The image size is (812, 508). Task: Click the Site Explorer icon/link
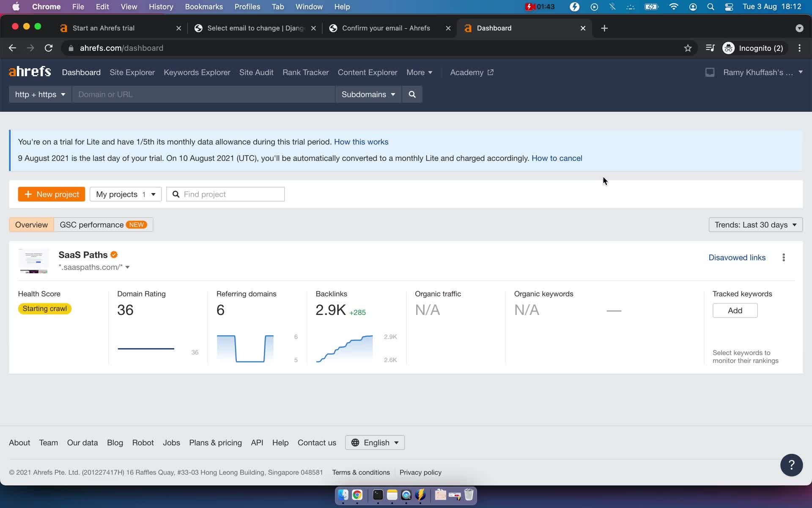(x=132, y=72)
